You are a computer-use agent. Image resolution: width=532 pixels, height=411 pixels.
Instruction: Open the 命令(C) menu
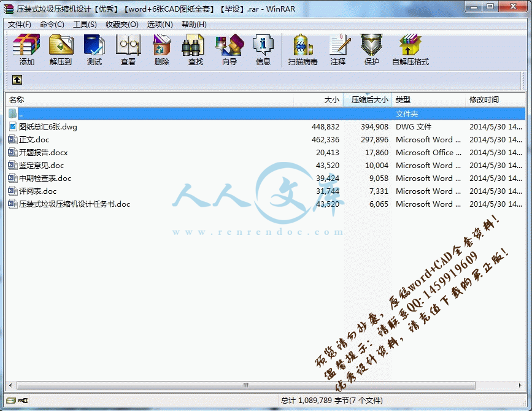[52, 25]
